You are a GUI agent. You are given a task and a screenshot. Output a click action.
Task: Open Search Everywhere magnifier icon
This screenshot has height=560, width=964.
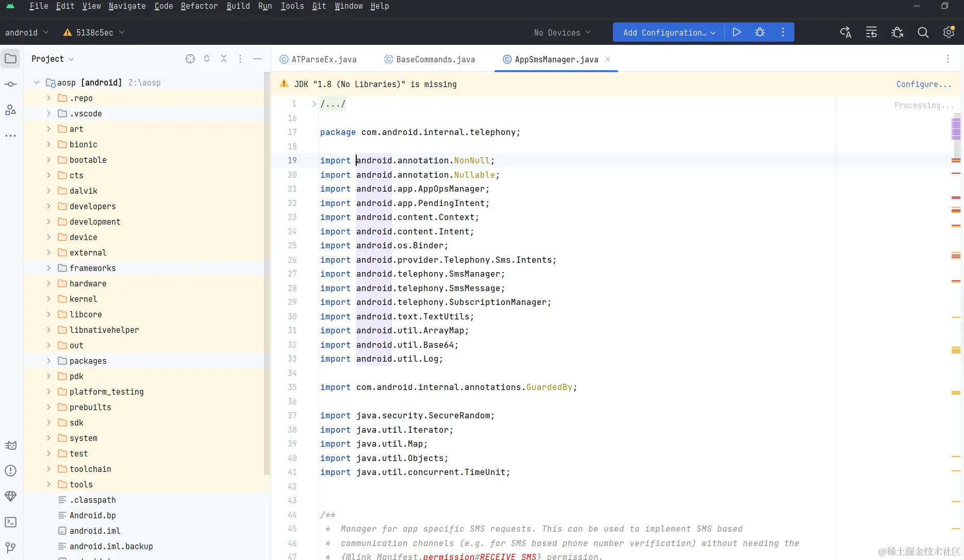coord(923,32)
